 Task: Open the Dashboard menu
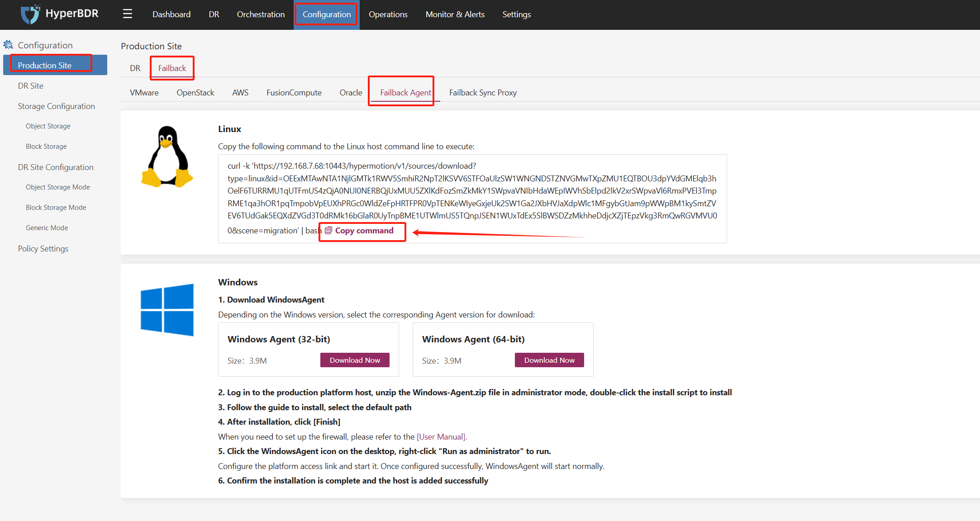pyautogui.click(x=171, y=14)
